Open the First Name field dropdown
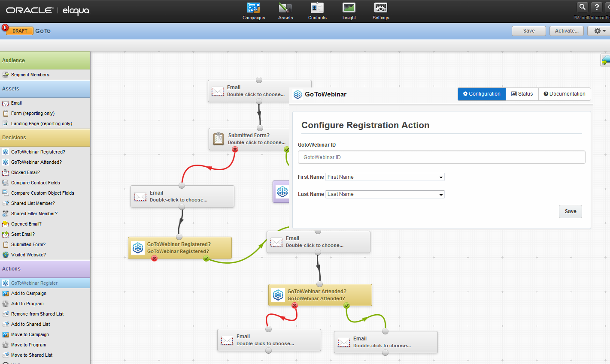610x364 pixels. (x=440, y=177)
